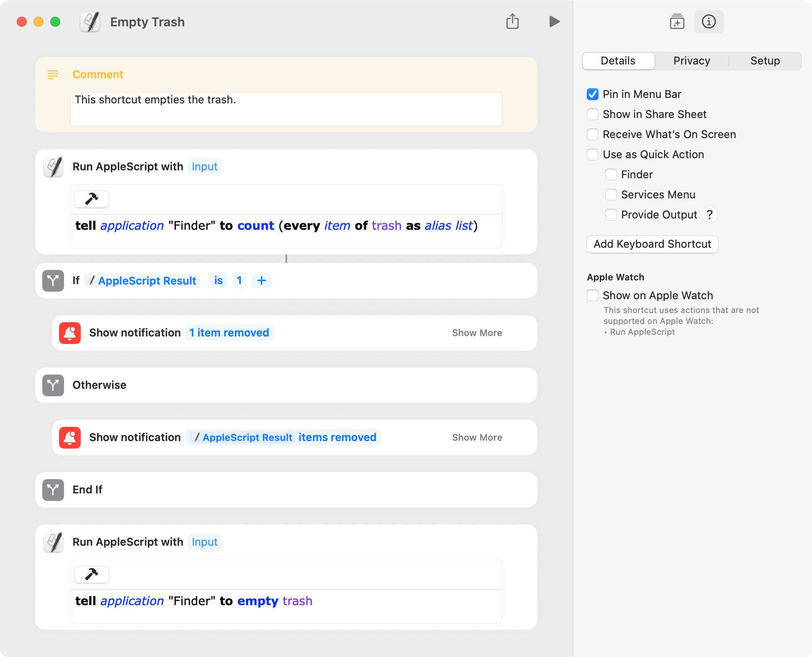Change the Input variable of last Run AppleScript
The width and height of the screenshot is (812, 657).
[205, 542]
